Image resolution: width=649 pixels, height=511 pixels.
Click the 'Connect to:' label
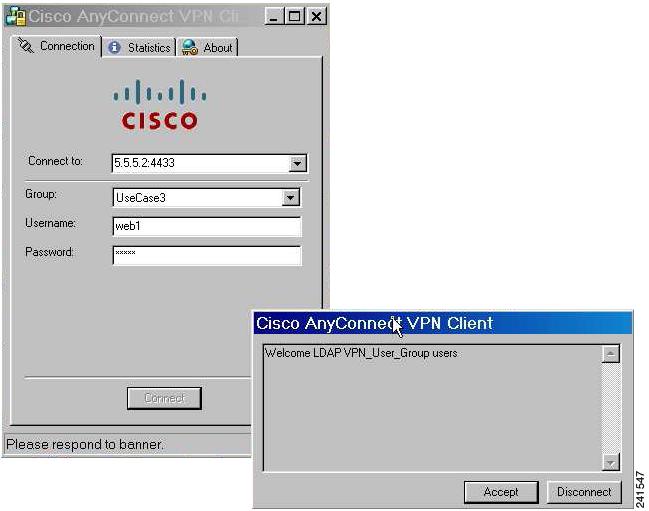coord(55,161)
